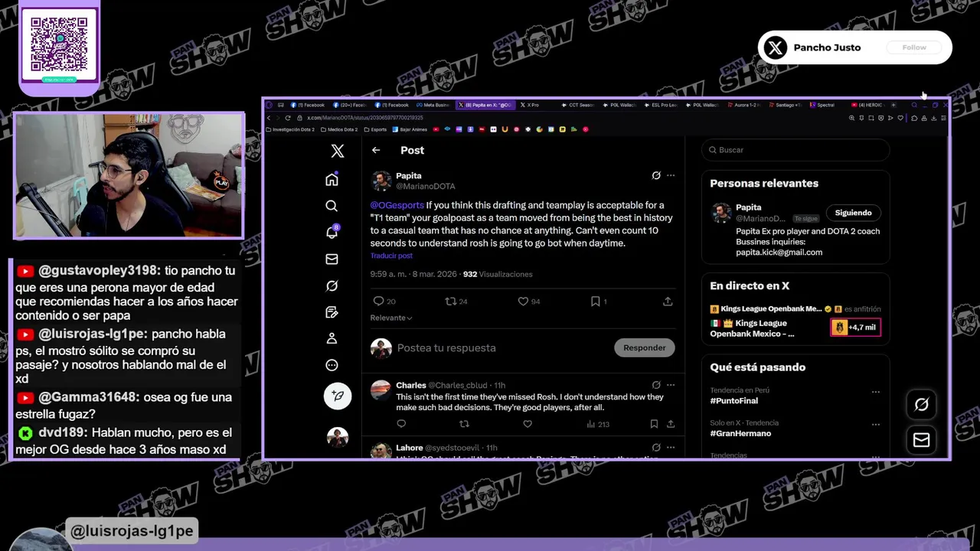
Task: Expand the Relevante sort dropdown
Action: click(x=391, y=318)
